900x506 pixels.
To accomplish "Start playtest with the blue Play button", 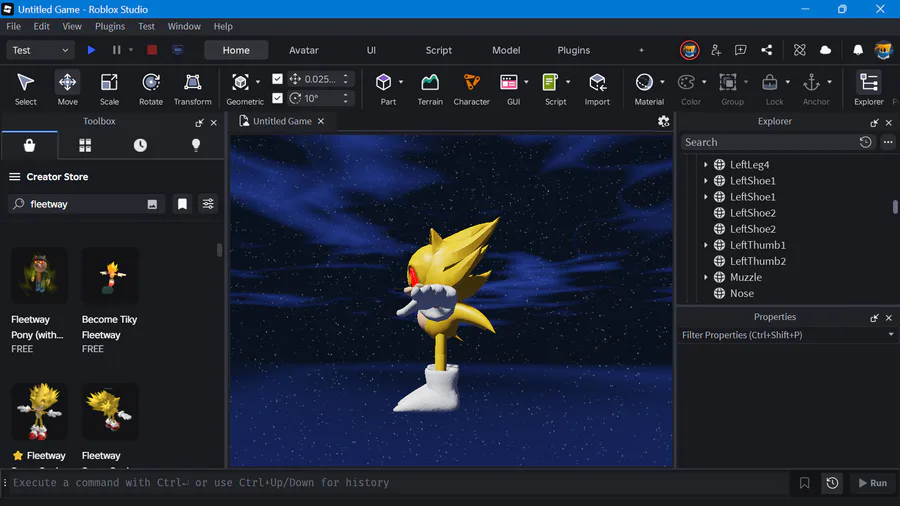I will click(91, 50).
